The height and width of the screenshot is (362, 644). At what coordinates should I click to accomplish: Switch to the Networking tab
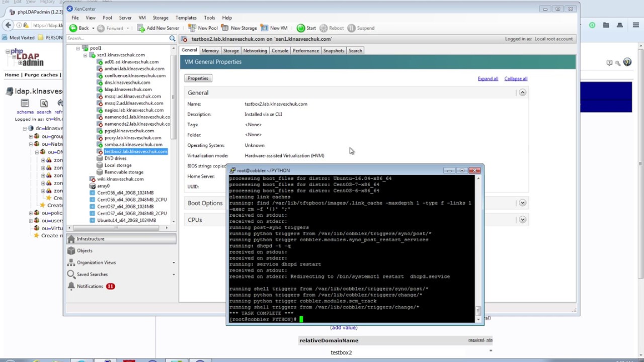tap(255, 51)
